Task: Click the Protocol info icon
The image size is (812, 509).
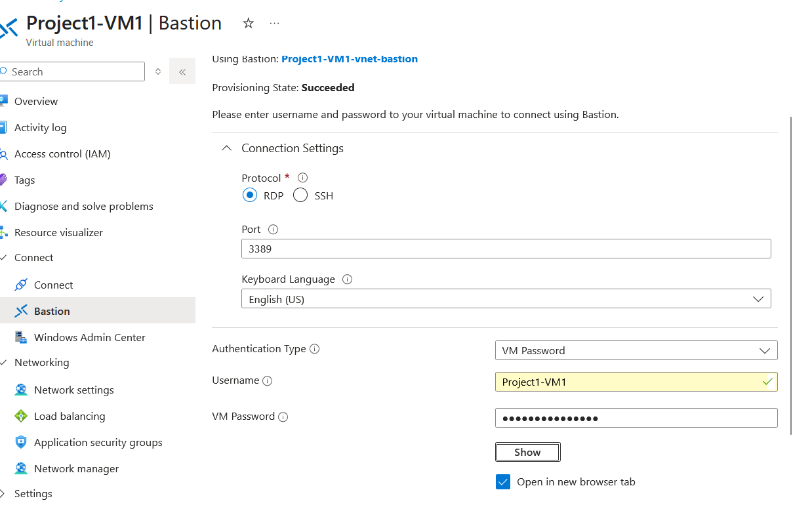Action: click(302, 178)
